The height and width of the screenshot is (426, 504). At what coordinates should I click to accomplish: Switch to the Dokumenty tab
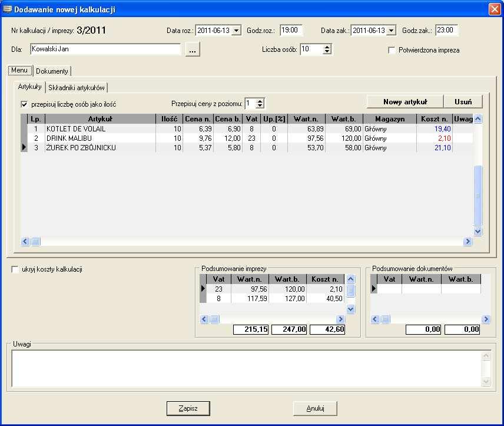(52, 71)
